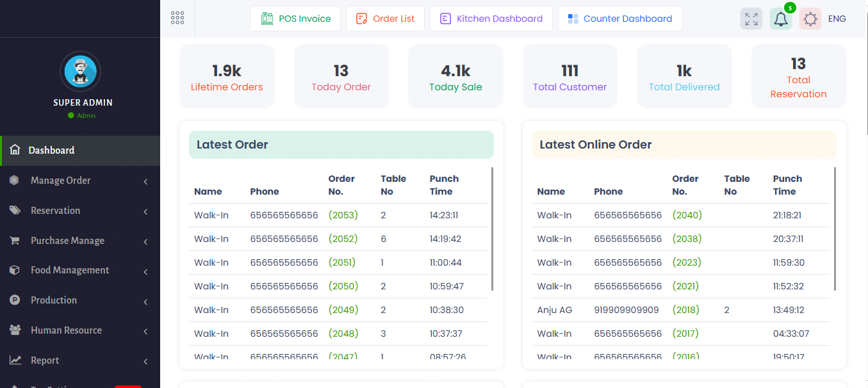
Task: Click the Total Delivered card
Action: click(x=684, y=76)
